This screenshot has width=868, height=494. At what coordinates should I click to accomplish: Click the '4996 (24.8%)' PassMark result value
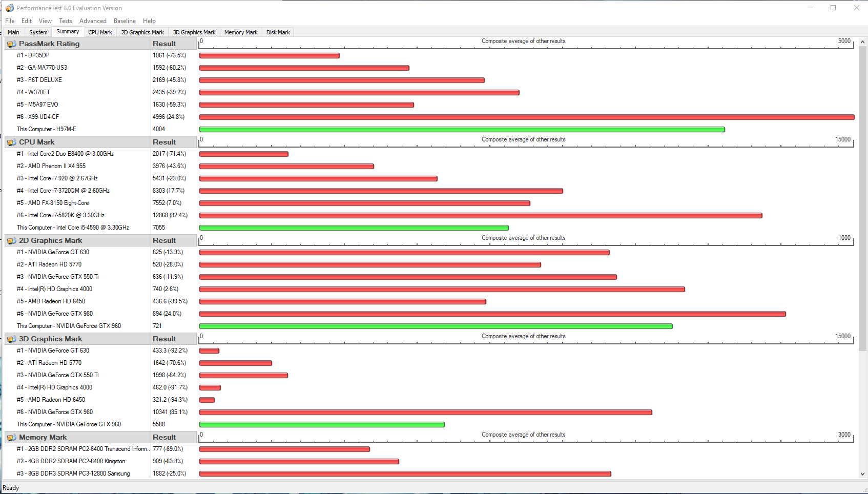point(169,117)
